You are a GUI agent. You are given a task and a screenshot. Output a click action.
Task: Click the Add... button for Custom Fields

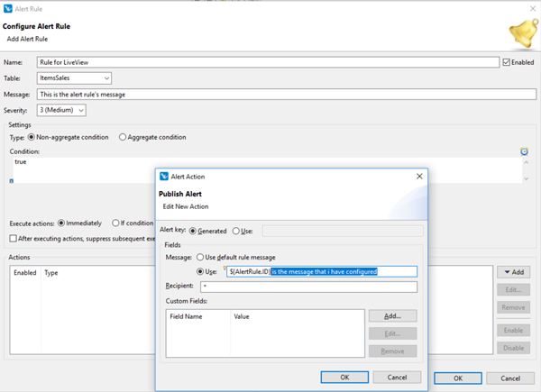pos(392,316)
